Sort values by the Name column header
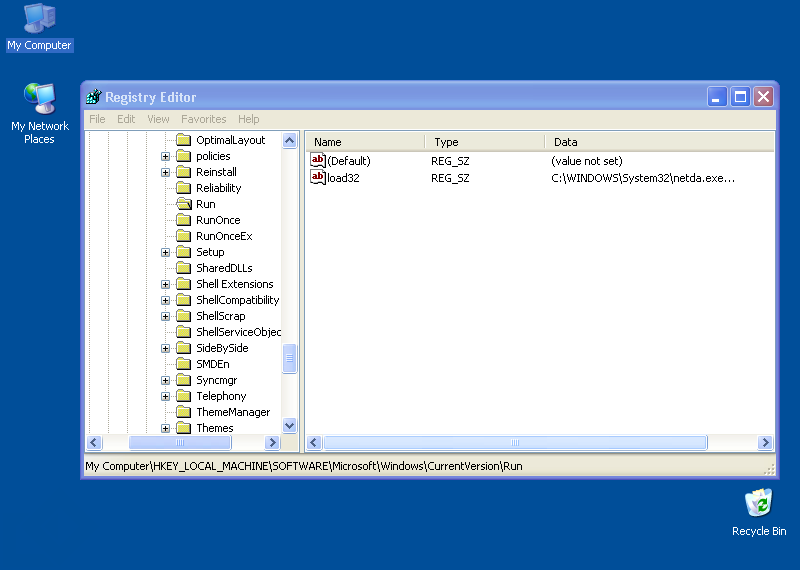This screenshot has height=570, width=800. (x=365, y=142)
